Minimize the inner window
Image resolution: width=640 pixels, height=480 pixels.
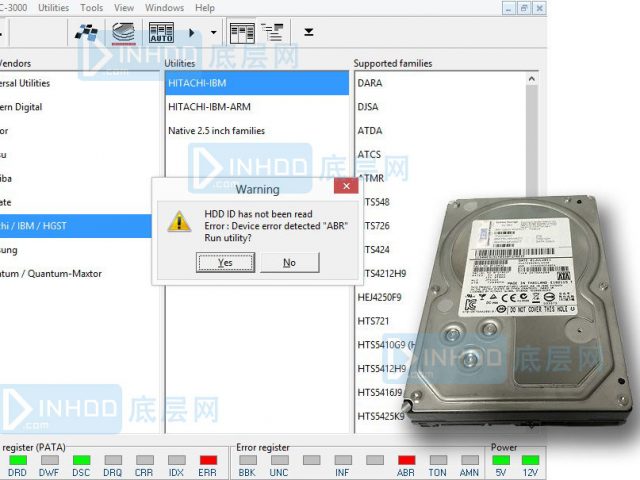coord(508,8)
